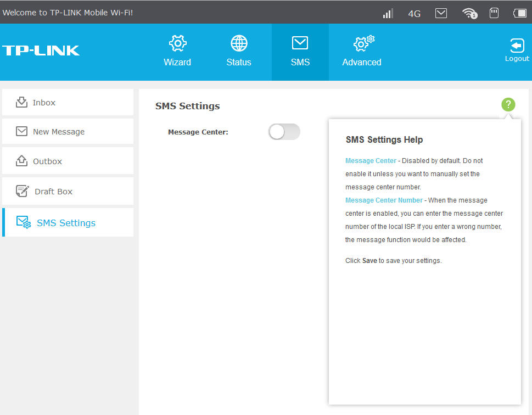Click the blue 'Message Center' help term
Screen dimensions: 532x415
tap(371, 161)
